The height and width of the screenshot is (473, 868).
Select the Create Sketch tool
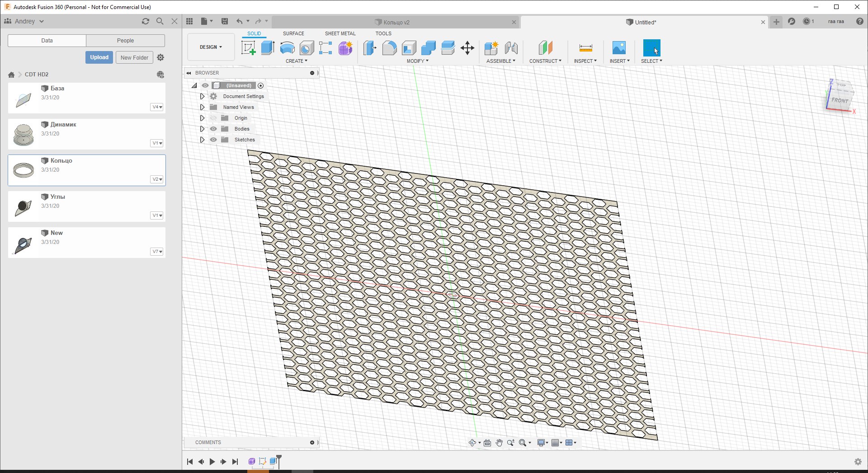click(x=248, y=48)
